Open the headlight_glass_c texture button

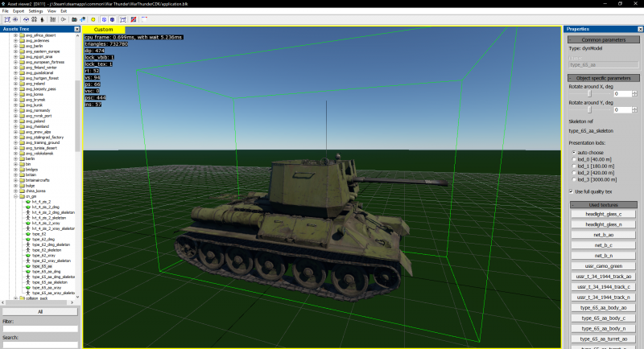(x=603, y=214)
